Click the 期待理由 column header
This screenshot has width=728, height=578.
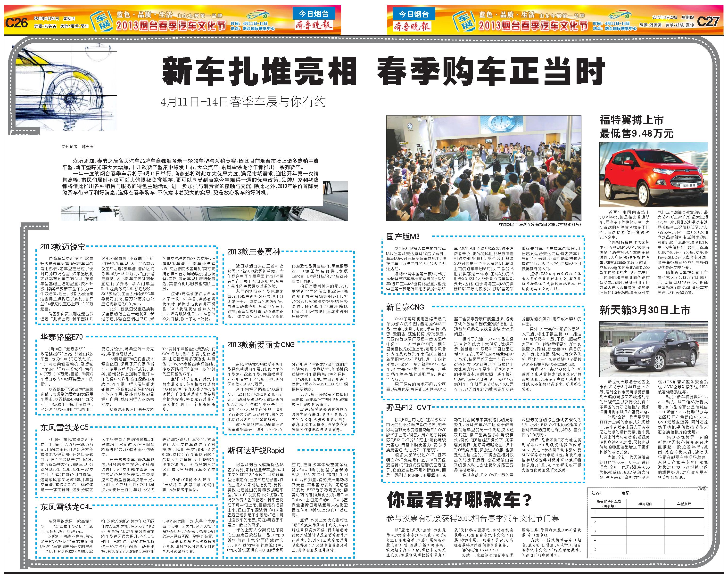pyautogui.click(x=645, y=504)
